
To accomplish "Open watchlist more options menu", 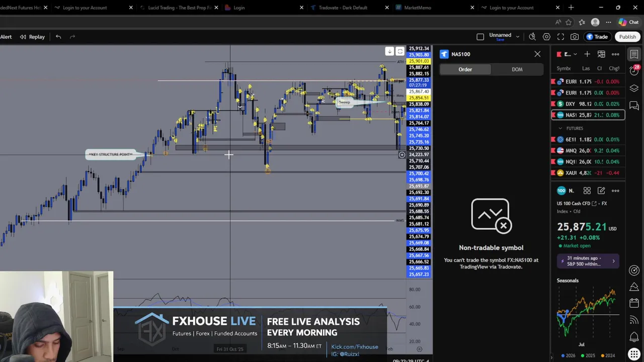I will click(615, 54).
